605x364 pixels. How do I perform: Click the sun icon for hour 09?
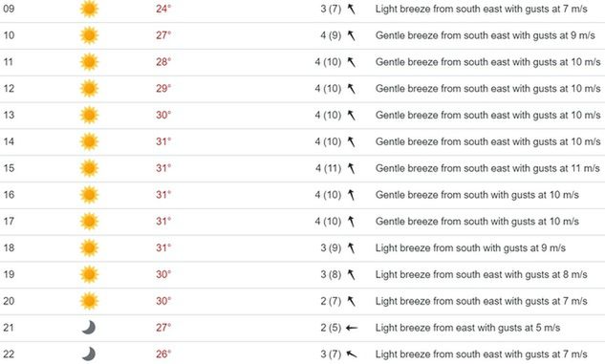[89, 9]
